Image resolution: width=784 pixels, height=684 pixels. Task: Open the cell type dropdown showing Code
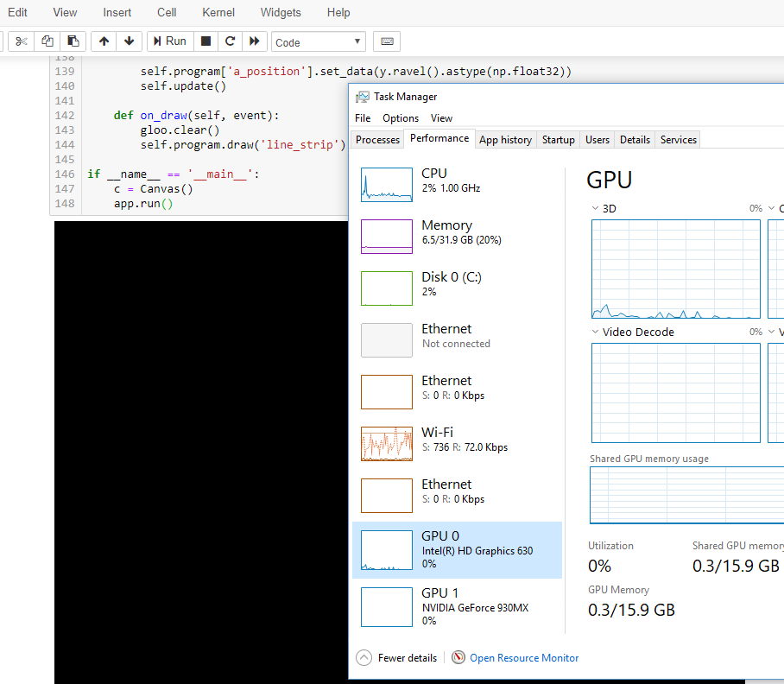point(319,41)
